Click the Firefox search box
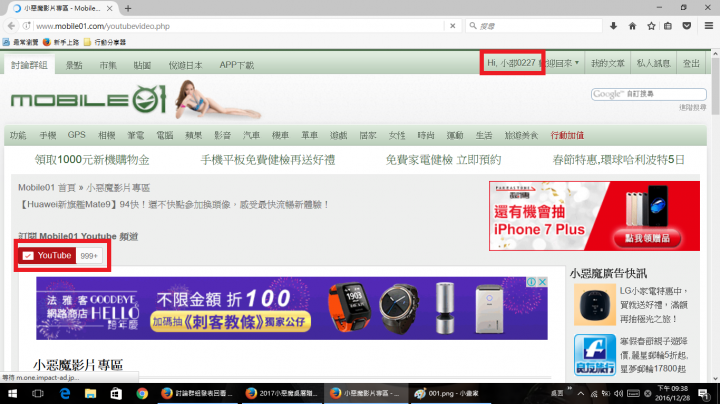Screen dimensions: 720x404 pos(534,26)
